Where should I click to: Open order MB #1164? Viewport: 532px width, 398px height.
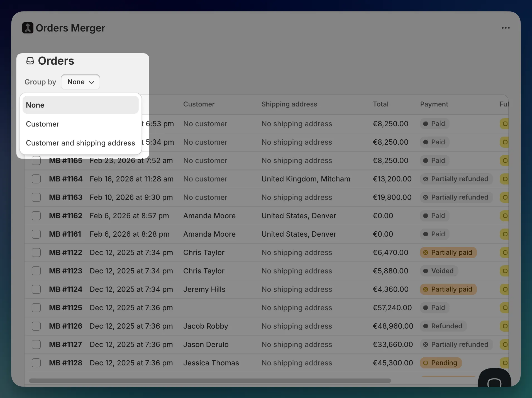[66, 179]
